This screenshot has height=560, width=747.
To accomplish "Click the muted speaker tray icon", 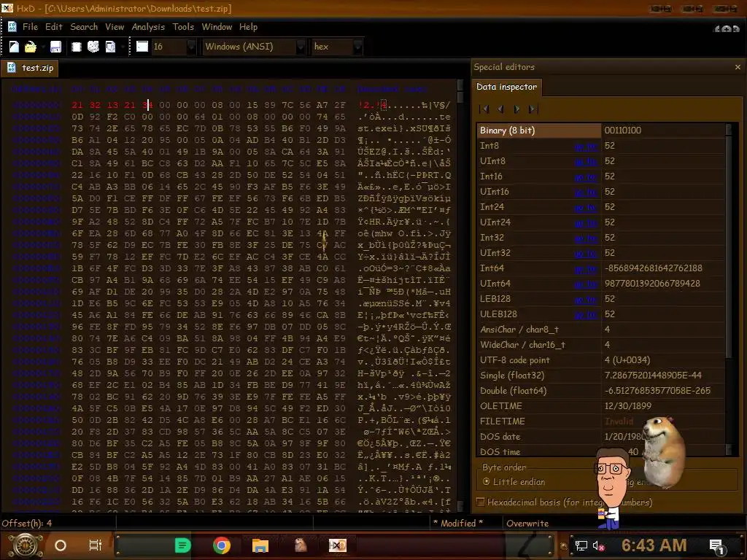I will pos(598,545).
